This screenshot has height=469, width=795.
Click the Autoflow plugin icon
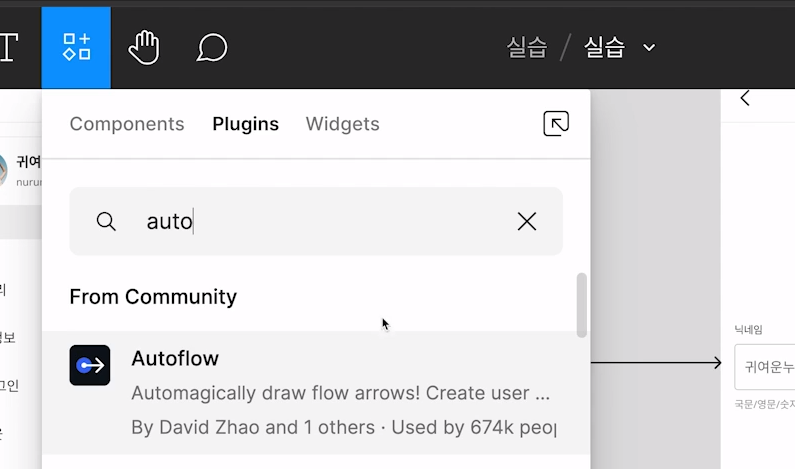click(90, 365)
